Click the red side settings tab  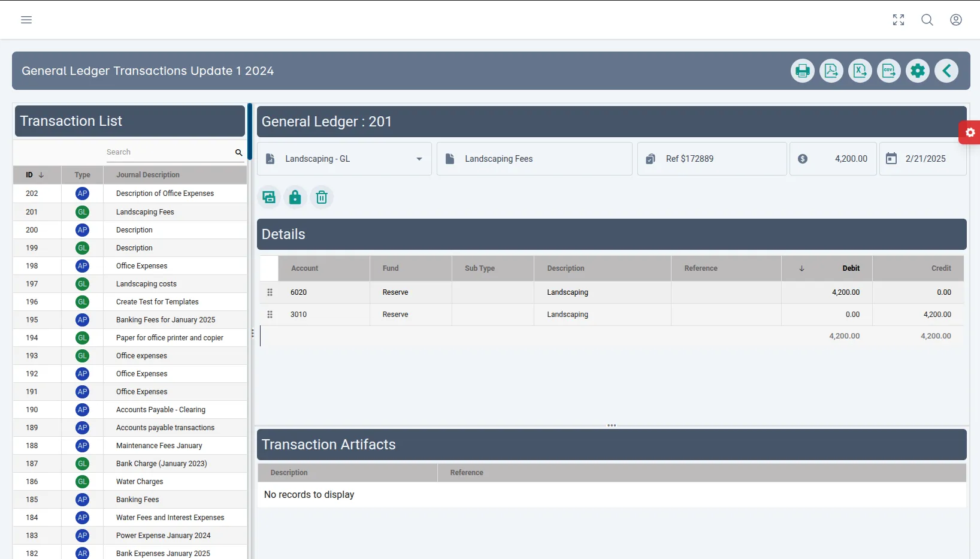(970, 132)
